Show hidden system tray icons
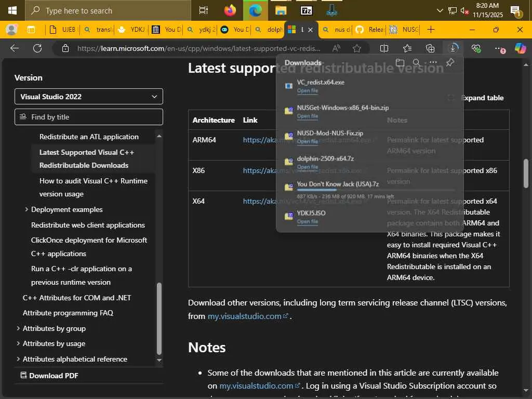Screen dimensions: 532x399 tap(440, 10)
